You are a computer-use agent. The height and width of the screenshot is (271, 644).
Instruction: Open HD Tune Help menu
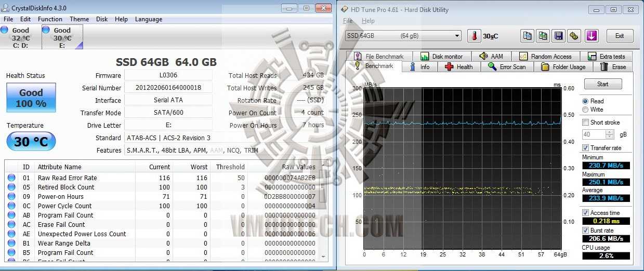pyautogui.click(x=368, y=21)
